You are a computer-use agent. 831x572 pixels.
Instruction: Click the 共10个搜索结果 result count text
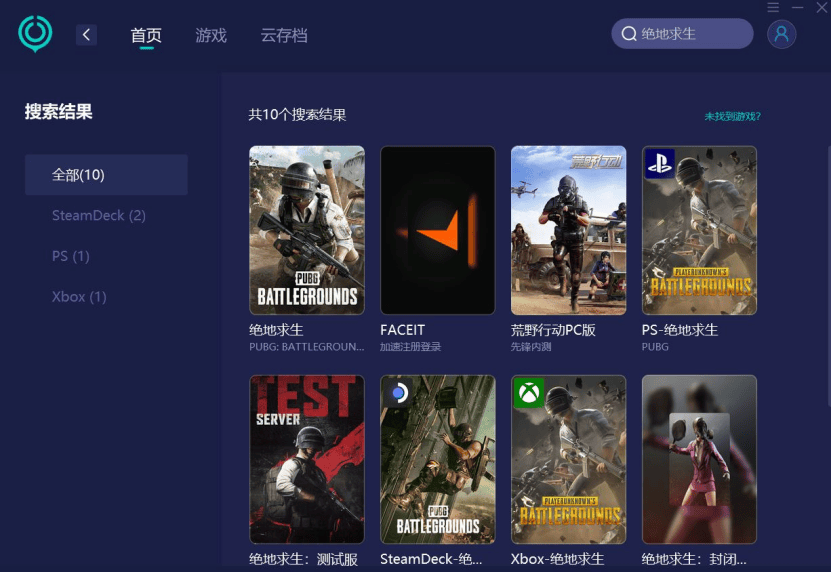coord(297,115)
